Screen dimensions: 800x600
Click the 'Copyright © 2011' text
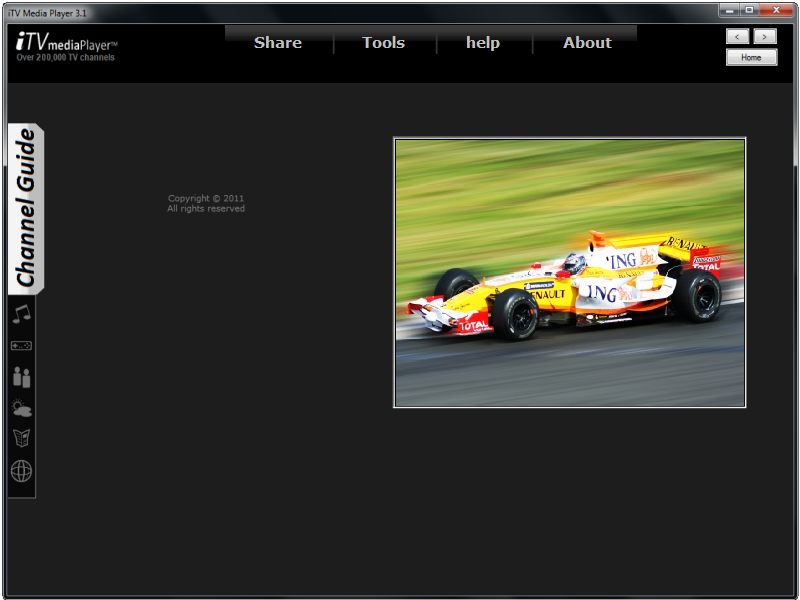[x=206, y=198]
